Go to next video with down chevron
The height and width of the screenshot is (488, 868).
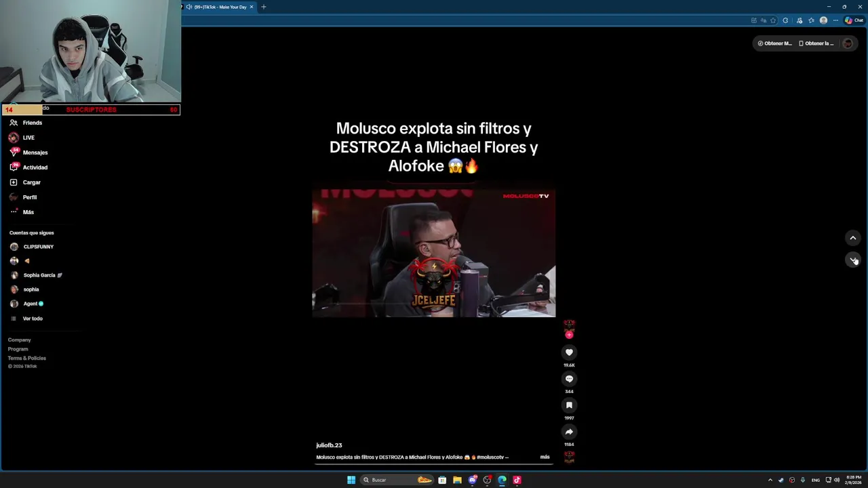853,260
